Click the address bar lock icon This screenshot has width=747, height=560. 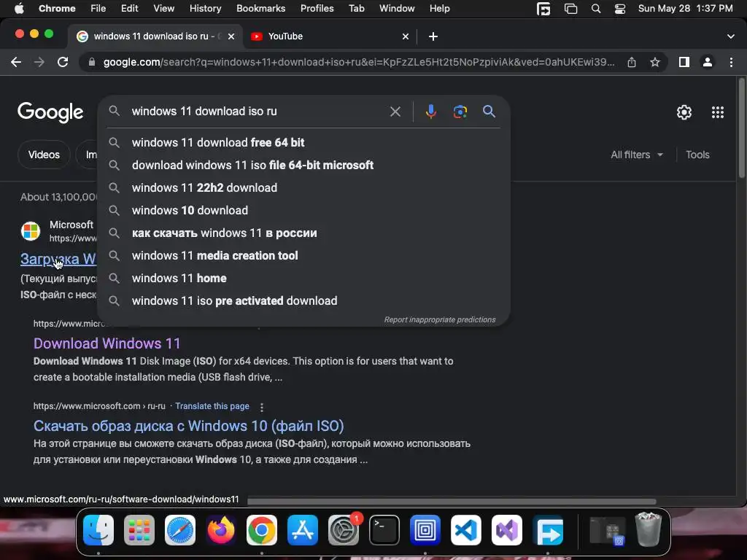pos(92,62)
